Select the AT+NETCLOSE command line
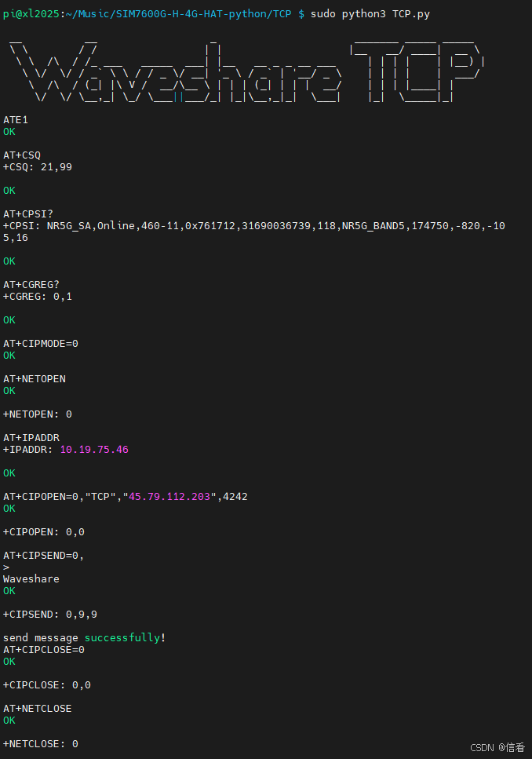Screen dimensions: 532x759 [38, 709]
